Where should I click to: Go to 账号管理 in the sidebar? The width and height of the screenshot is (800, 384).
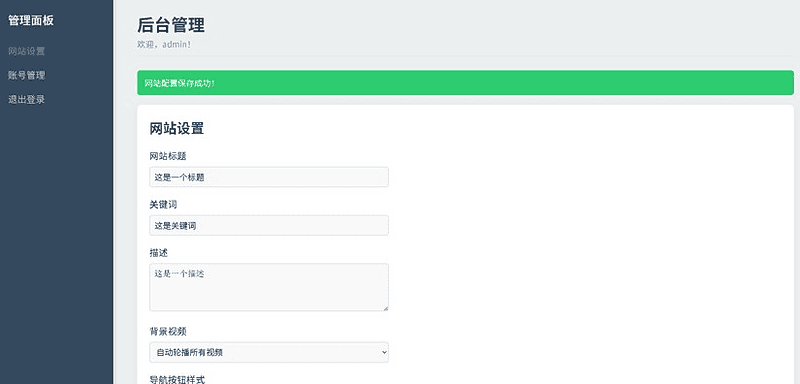(x=27, y=75)
